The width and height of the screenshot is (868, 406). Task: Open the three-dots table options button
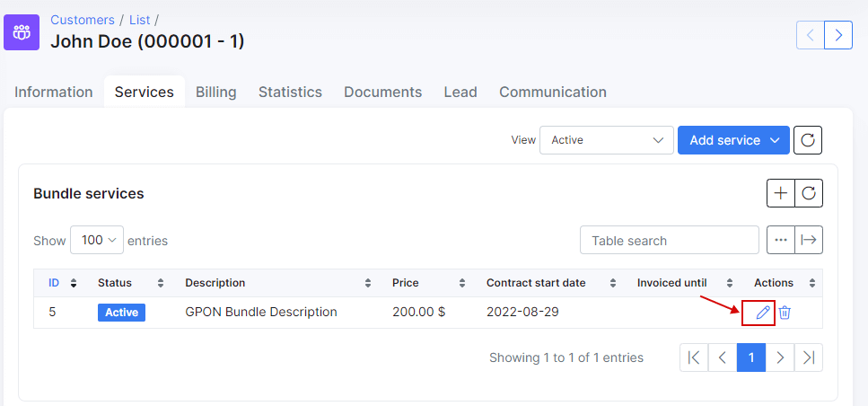point(781,240)
